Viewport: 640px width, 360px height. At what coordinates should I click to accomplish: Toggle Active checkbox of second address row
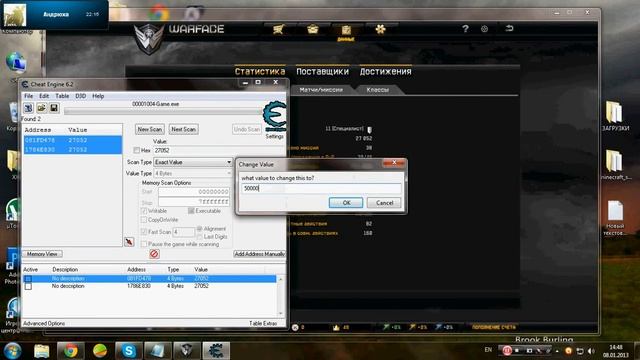pos(28,287)
